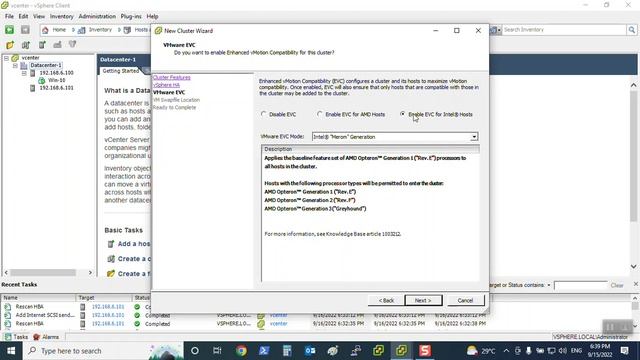Sort recent tasks by Name column
This screenshot has width=640, height=360.
pyautogui.click(x=39, y=298)
